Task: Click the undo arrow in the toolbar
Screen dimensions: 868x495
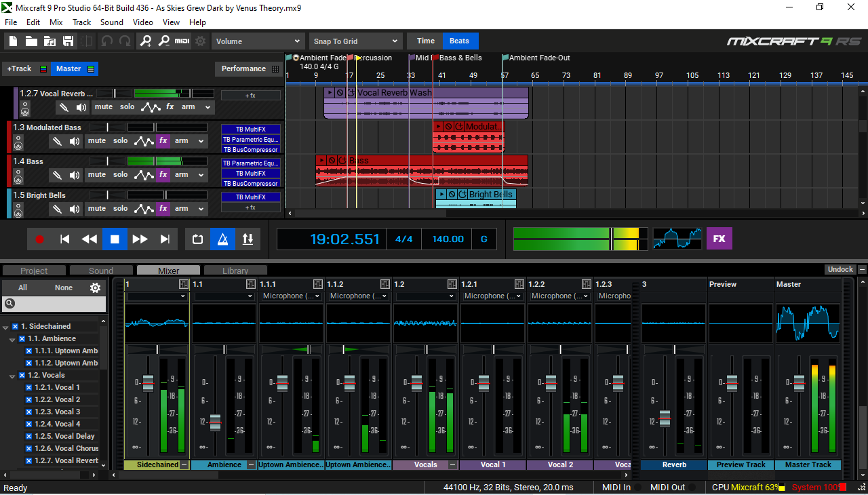Action: point(107,41)
